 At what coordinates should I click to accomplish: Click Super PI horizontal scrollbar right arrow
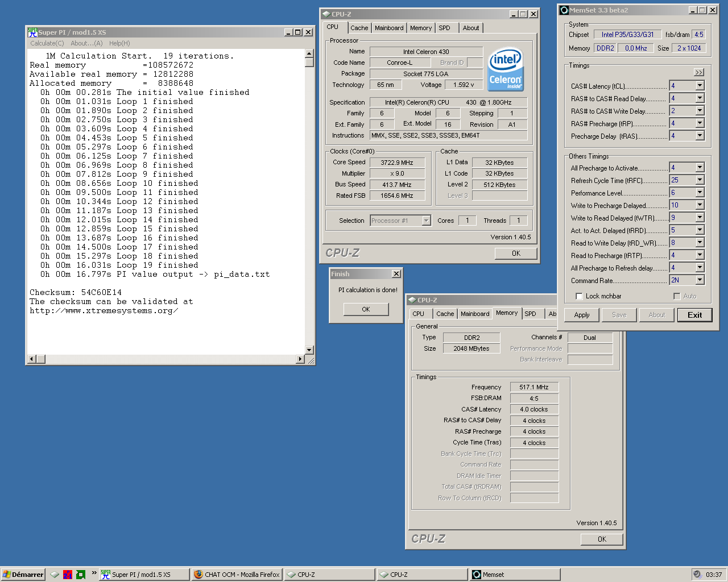[300, 359]
